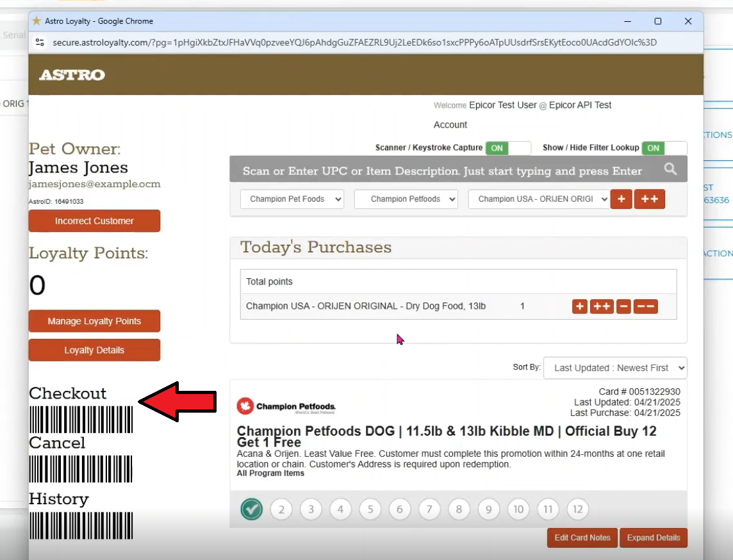Image resolution: width=733 pixels, height=560 pixels.
Task: Toggle Show / Hide Filter Lookup switch
Action: [x=664, y=148]
